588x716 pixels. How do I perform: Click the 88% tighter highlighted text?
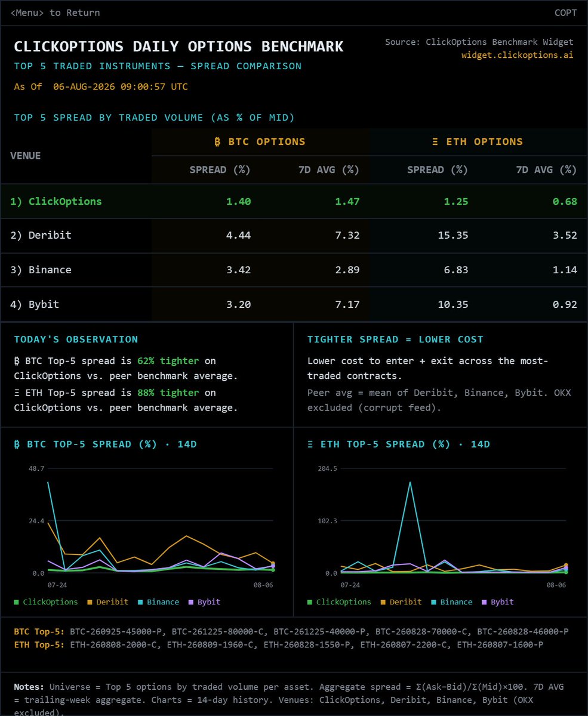pyautogui.click(x=168, y=393)
